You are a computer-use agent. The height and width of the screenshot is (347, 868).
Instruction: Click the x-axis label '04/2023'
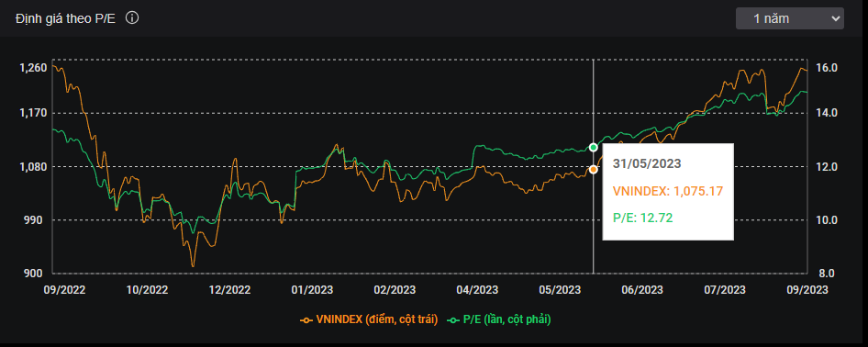[477, 290]
